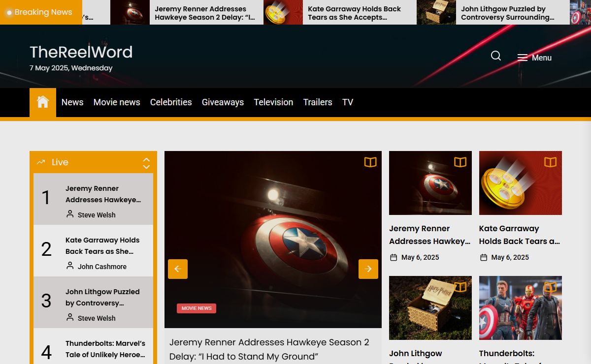Click user icon beside Steve Welsh in item 1
The height and width of the screenshot is (364, 591).
click(x=70, y=214)
